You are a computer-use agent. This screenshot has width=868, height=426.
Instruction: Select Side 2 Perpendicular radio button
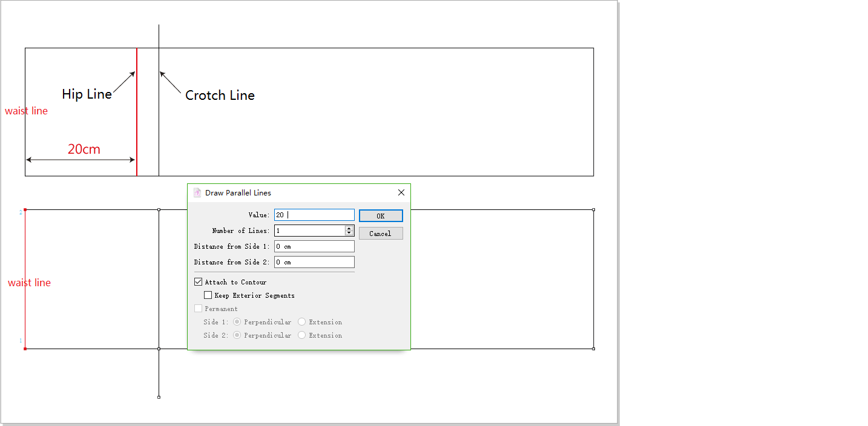coord(237,335)
